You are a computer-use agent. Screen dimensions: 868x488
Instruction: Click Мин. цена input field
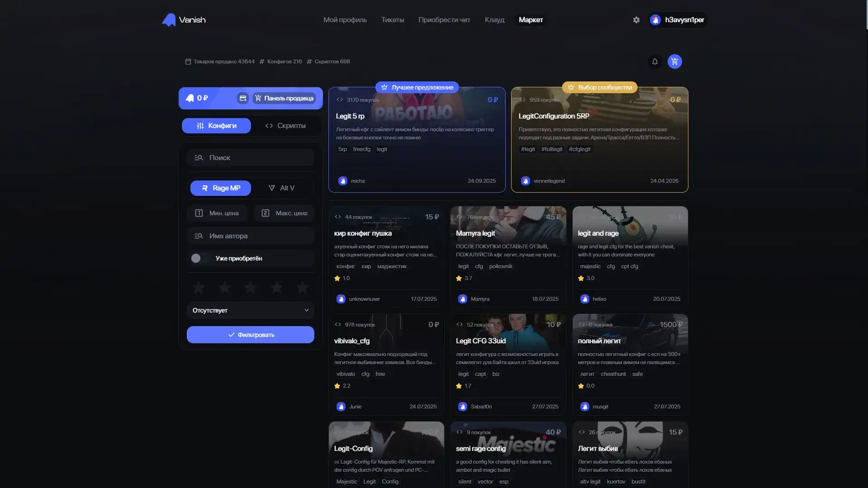[x=217, y=213]
